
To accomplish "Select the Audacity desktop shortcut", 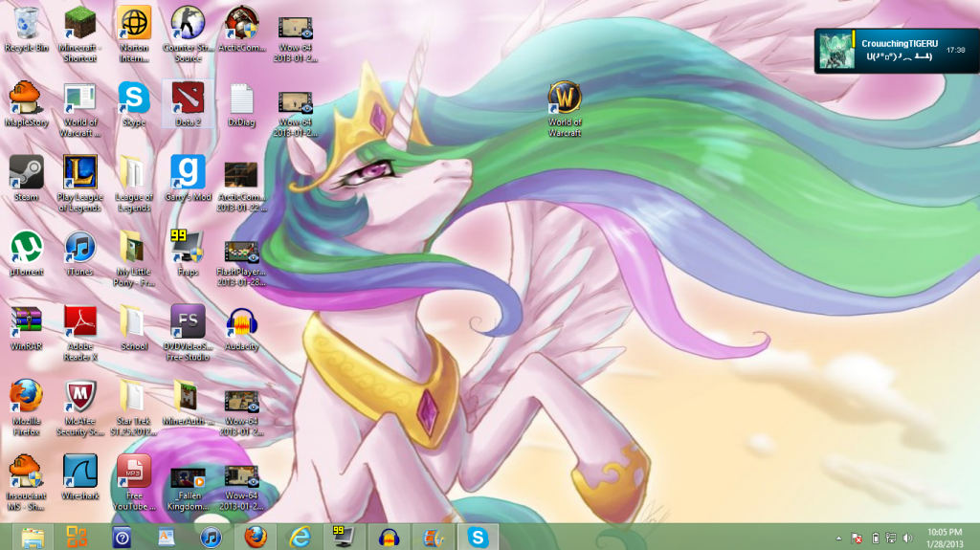I will (x=241, y=328).
